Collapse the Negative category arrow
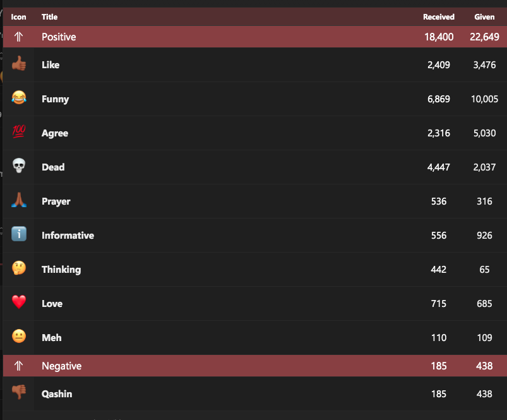 coord(18,366)
